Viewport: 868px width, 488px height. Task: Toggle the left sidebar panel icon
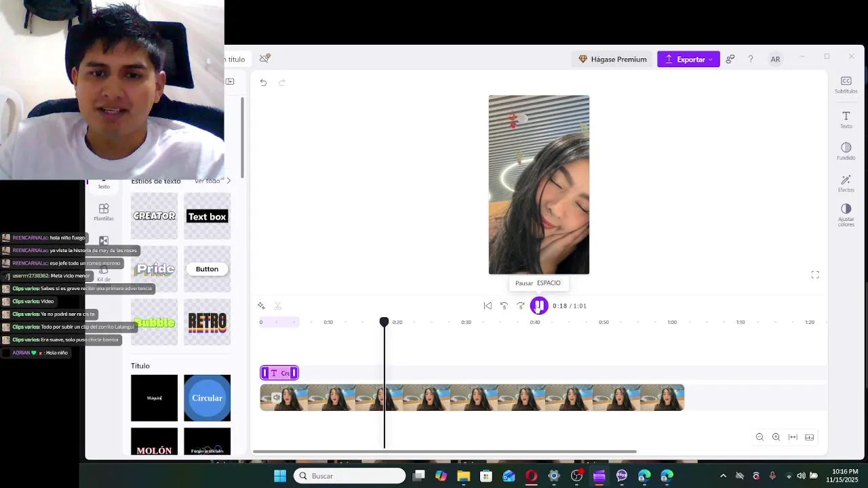(230, 81)
